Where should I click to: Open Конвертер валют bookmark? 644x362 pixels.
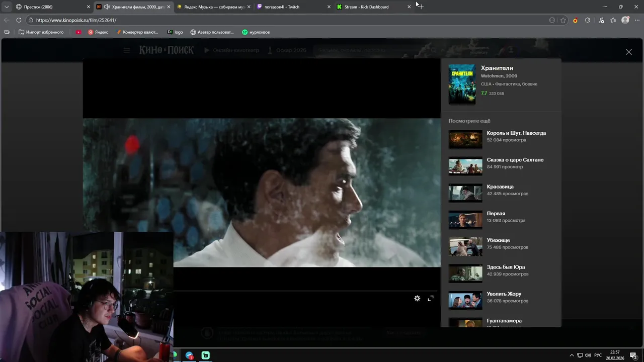coord(137,32)
